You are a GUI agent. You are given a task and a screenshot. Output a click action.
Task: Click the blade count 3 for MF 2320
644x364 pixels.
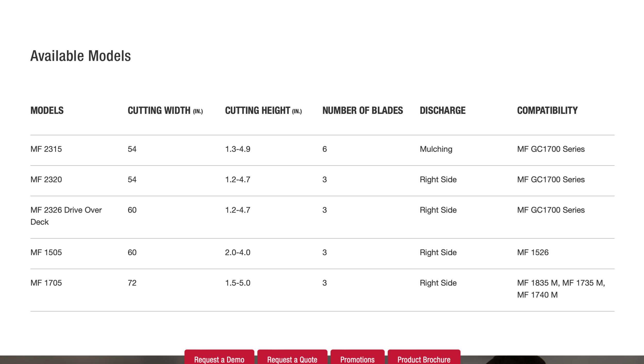coord(325,180)
